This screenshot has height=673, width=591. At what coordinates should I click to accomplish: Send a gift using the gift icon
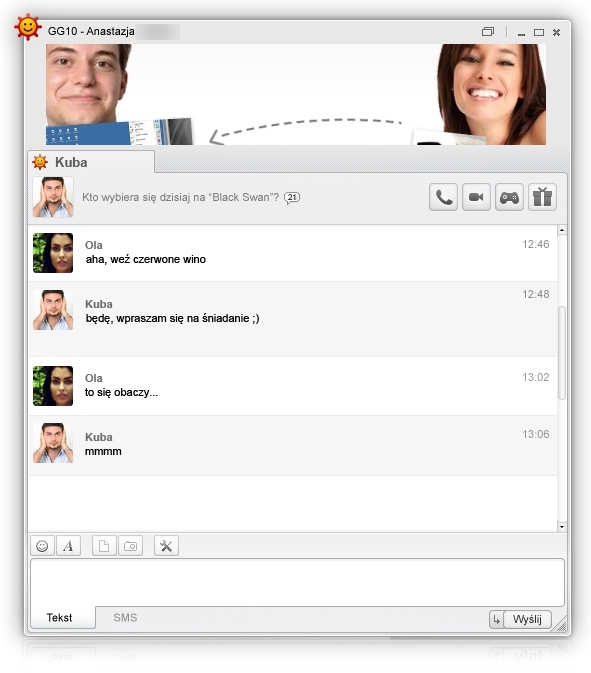tap(543, 197)
